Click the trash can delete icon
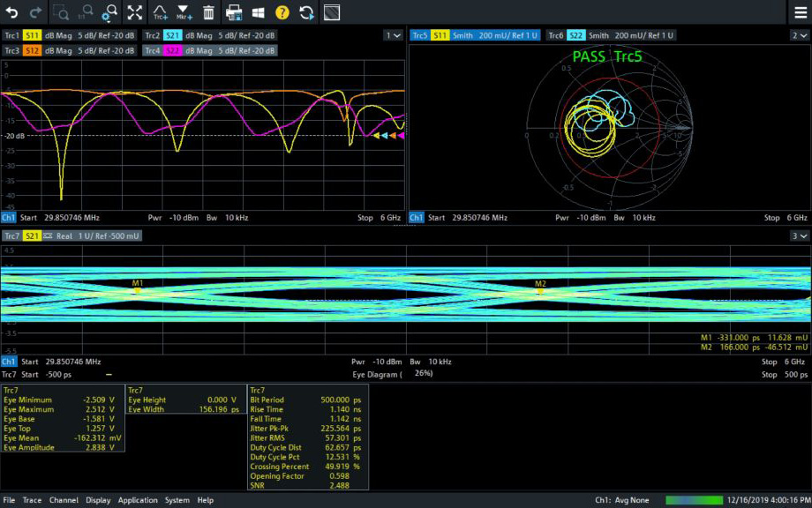Screen dimensions: 812x508 coord(208,12)
